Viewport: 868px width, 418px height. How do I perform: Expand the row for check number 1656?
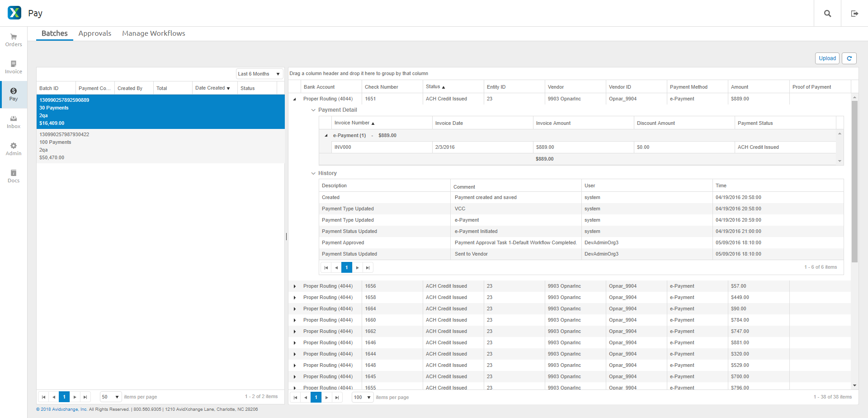[x=295, y=285]
